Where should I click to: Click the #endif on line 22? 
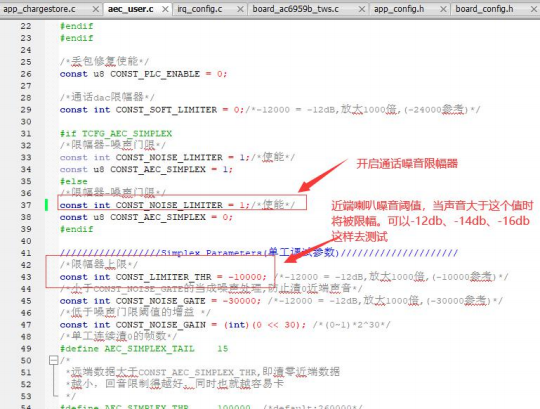pyautogui.click(x=76, y=26)
